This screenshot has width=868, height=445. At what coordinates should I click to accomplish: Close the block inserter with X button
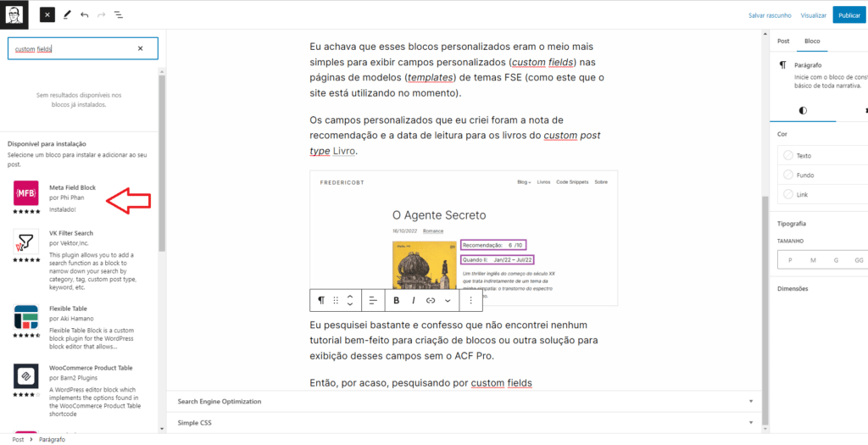point(47,15)
